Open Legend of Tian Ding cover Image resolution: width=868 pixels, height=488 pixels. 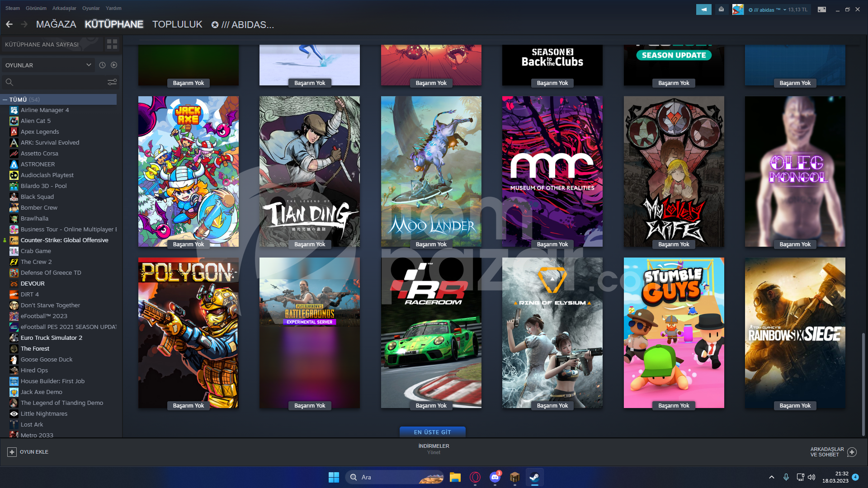(310, 171)
